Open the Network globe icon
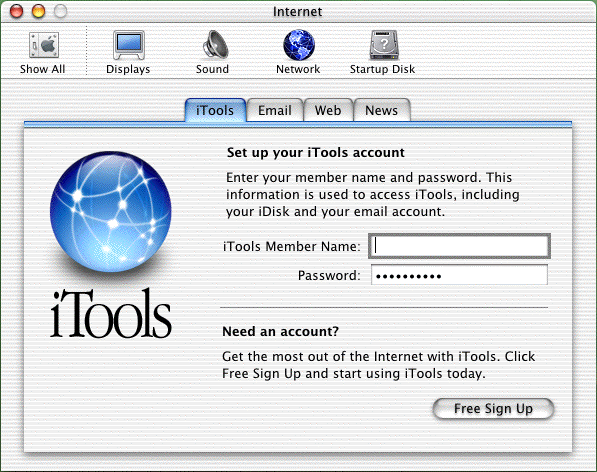 (x=299, y=45)
